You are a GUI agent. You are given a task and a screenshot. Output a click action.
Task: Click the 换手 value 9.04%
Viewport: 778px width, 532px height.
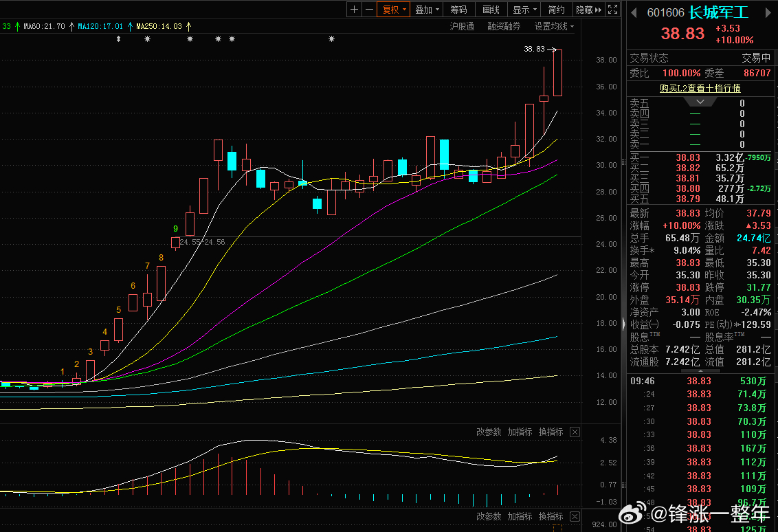pos(687,250)
